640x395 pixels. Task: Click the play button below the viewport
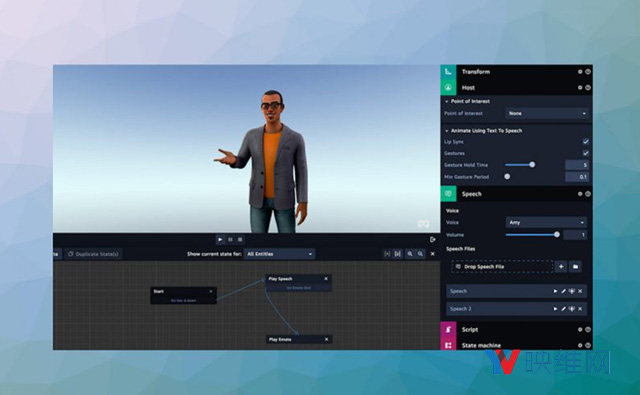pyautogui.click(x=220, y=240)
